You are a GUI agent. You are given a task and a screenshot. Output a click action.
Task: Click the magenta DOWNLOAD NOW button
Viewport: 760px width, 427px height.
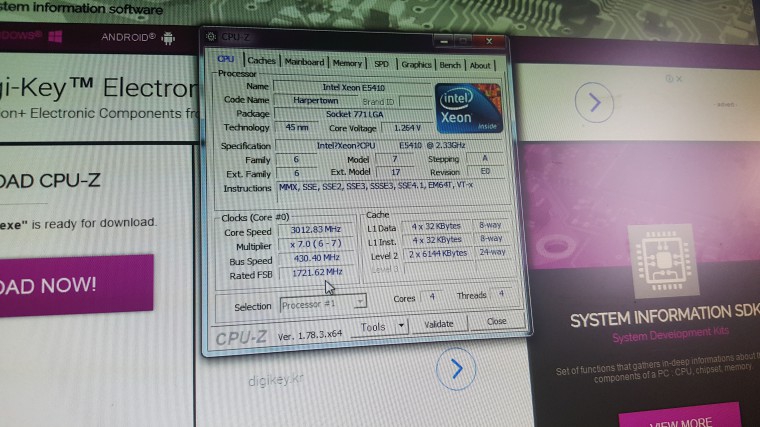(77, 285)
